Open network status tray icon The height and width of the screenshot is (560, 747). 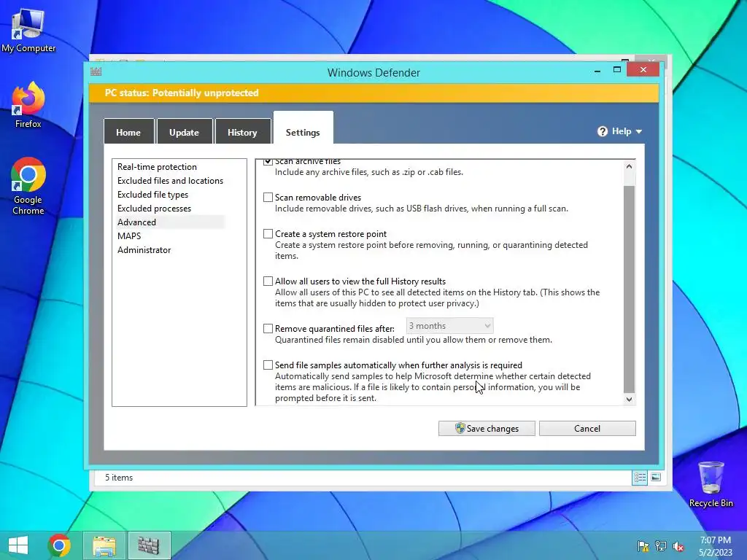[661, 546]
